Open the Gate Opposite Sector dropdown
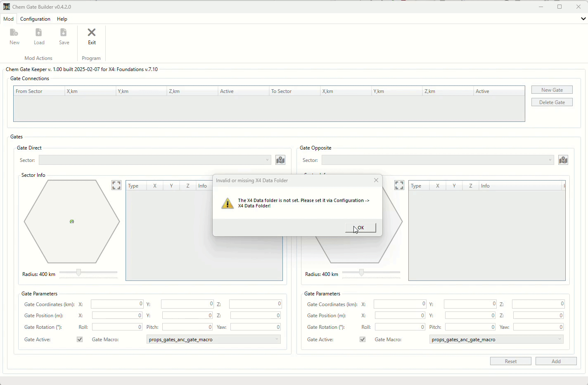Image resolution: width=588 pixels, height=385 pixels. (x=438, y=160)
